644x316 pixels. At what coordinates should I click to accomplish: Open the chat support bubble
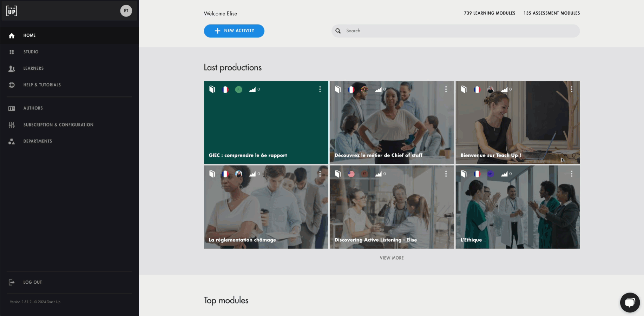tap(630, 302)
